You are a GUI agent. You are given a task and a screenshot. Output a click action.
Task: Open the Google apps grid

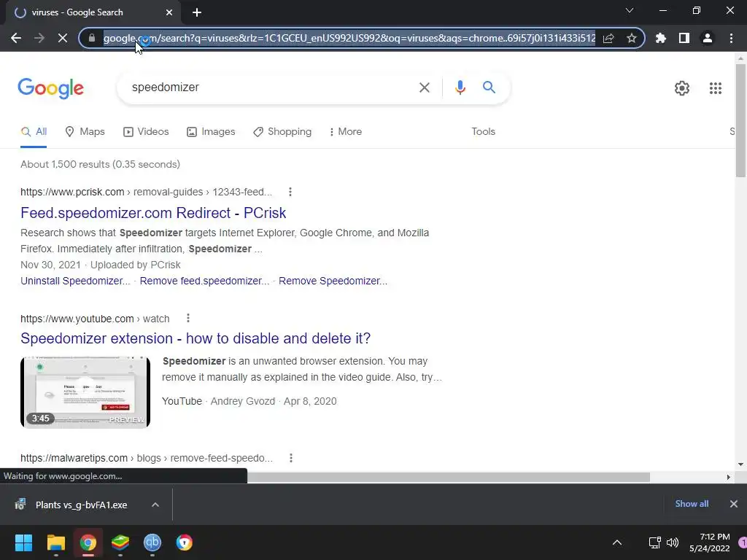click(x=715, y=88)
